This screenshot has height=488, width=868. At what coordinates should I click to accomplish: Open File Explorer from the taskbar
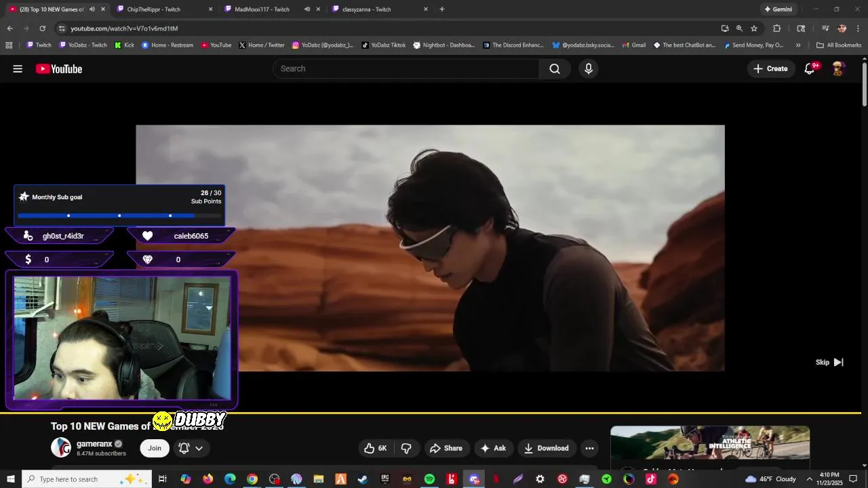click(319, 479)
